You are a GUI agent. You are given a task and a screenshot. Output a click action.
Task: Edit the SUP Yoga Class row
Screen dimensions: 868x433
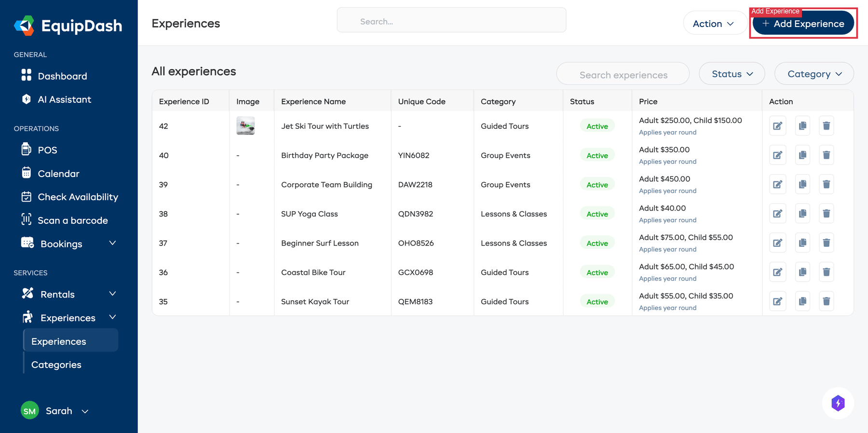(777, 214)
